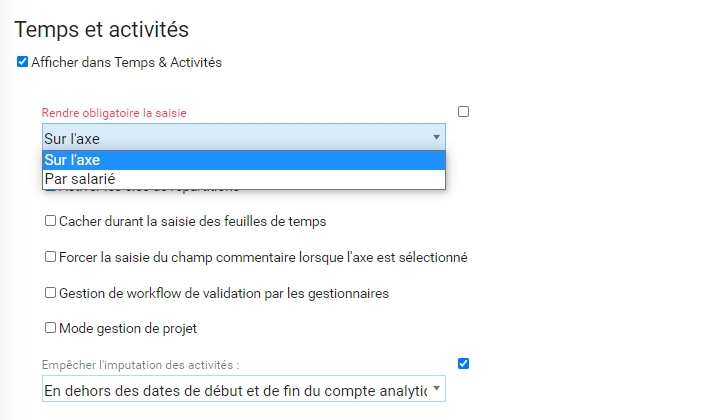Click the "validation par les gestionnaires" label text
The width and height of the screenshot is (720, 420).
[290, 293]
